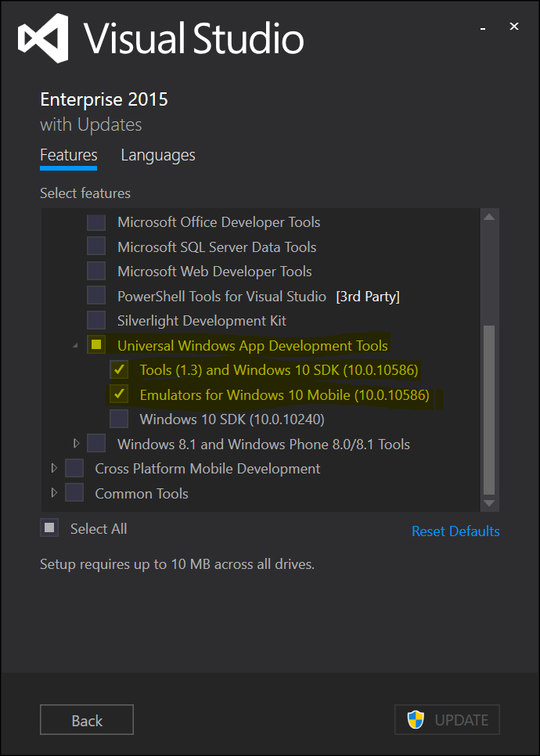Select 'Common Tools' row text

coord(142,493)
